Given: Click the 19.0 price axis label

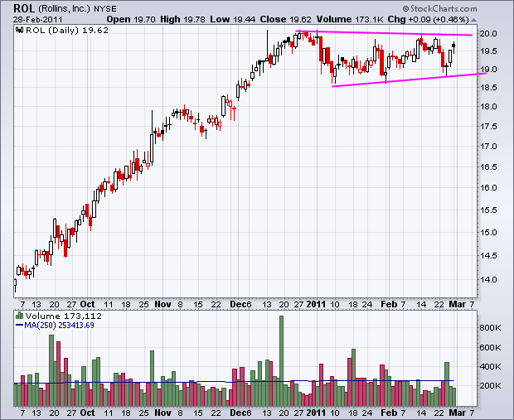Looking at the screenshot, I should (488, 69).
